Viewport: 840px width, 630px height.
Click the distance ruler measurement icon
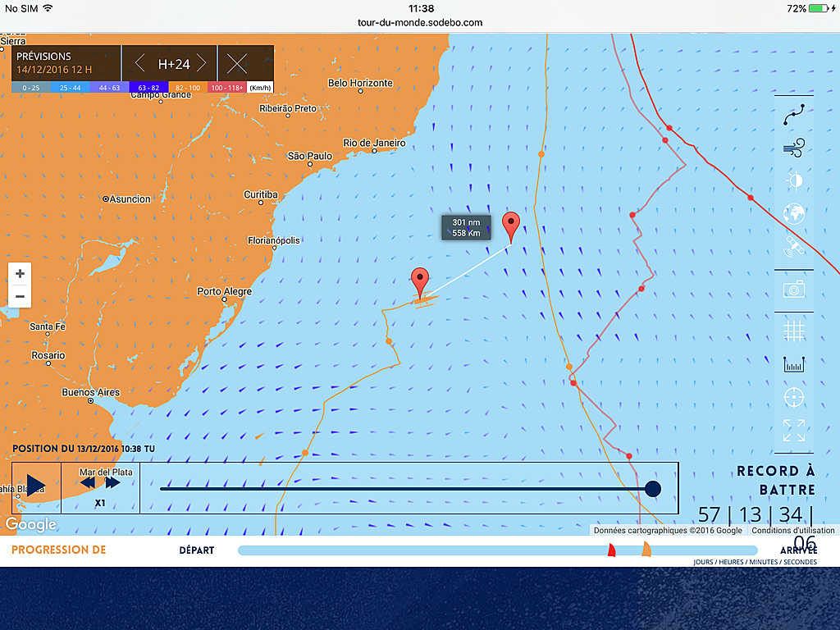click(794, 365)
